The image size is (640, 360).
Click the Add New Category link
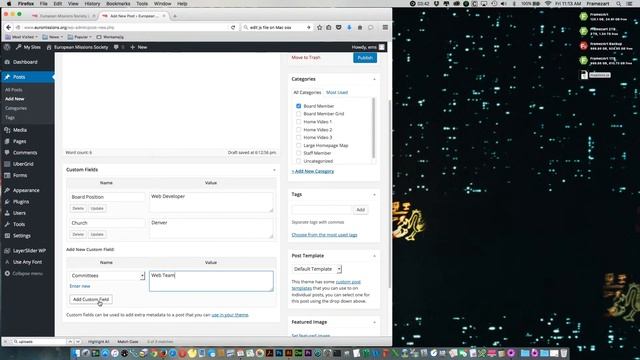[x=313, y=171]
